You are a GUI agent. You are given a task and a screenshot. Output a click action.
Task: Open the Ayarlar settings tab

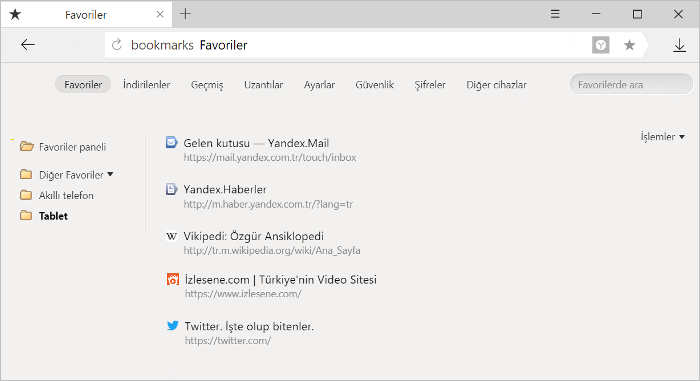[x=319, y=84]
